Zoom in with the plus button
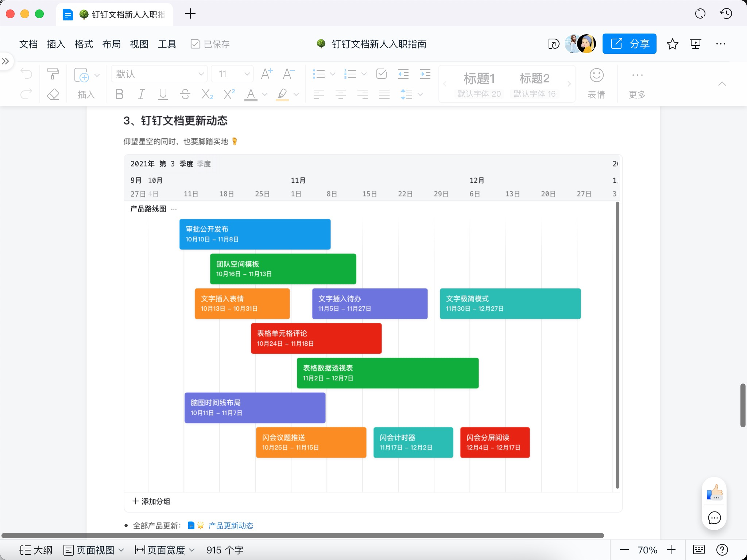 tap(671, 550)
